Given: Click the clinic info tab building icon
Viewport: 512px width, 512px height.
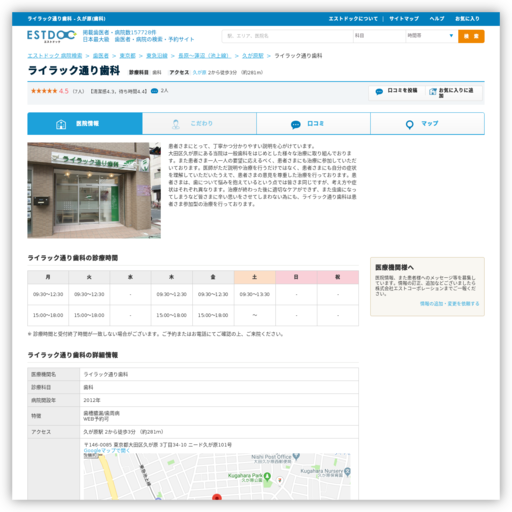Looking at the screenshot, I should point(61,124).
